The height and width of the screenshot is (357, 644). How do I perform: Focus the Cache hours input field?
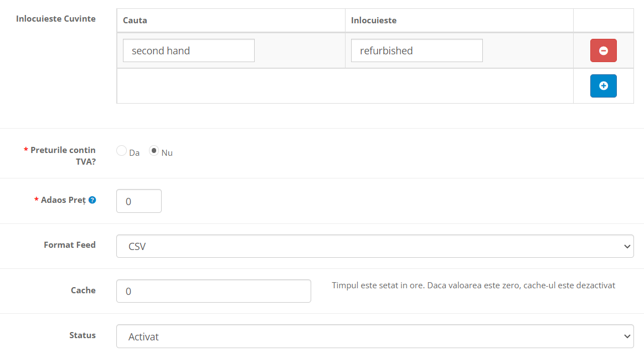pyautogui.click(x=213, y=291)
